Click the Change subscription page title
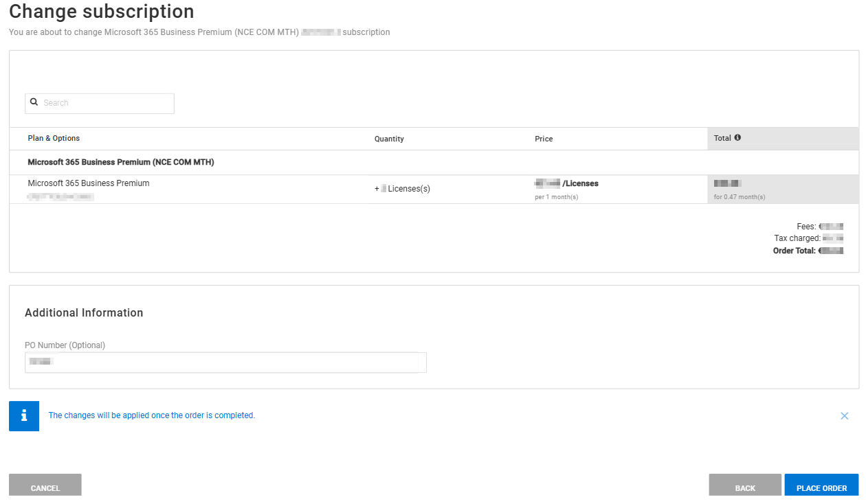Image resolution: width=866 pixels, height=504 pixels. pos(102,12)
